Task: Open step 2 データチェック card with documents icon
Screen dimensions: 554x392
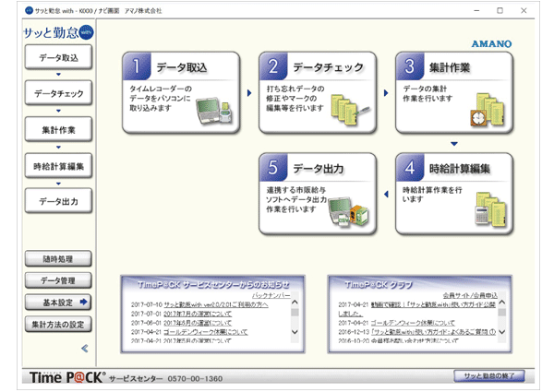Action: click(318, 92)
